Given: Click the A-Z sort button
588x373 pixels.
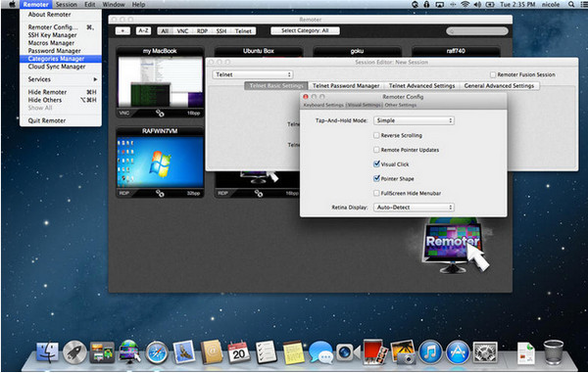Looking at the screenshot, I should tap(143, 30).
